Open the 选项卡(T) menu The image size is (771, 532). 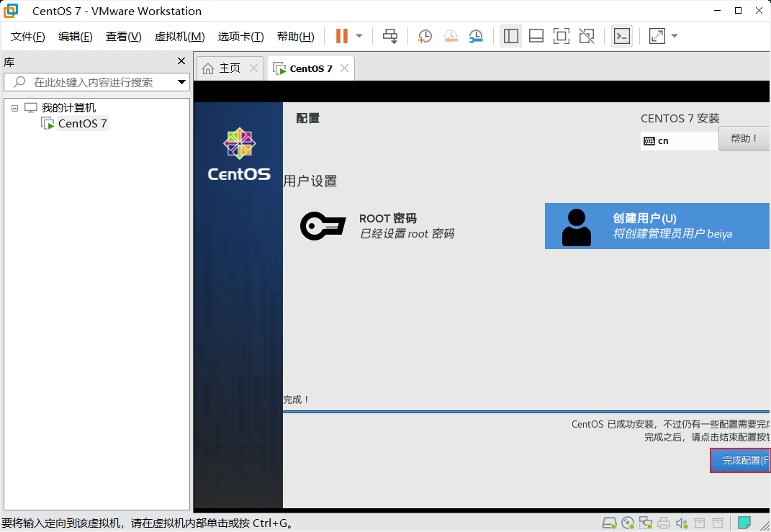click(x=241, y=37)
